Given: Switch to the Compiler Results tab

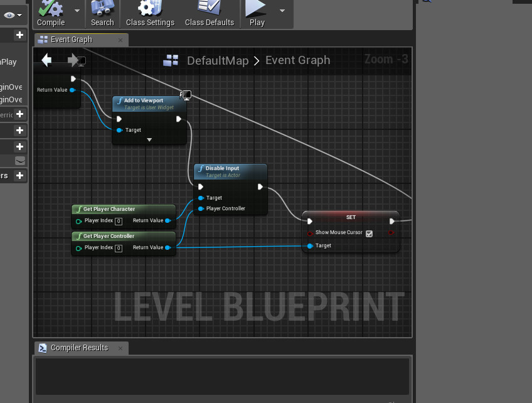Looking at the screenshot, I should pos(81,348).
